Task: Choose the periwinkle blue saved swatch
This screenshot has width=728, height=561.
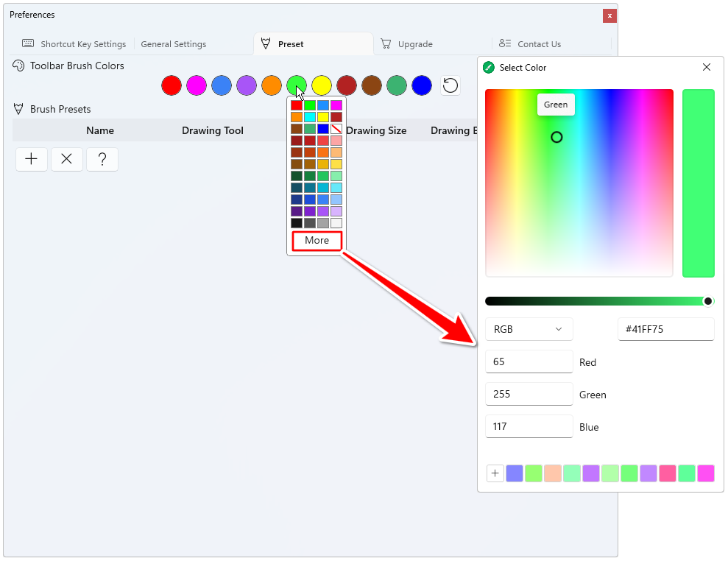Action: 515,473
